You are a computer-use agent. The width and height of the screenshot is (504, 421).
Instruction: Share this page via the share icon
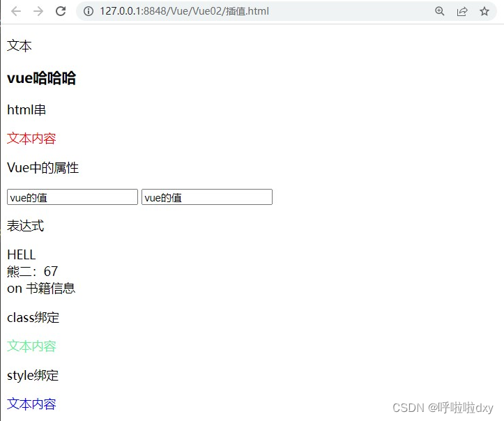(x=462, y=11)
